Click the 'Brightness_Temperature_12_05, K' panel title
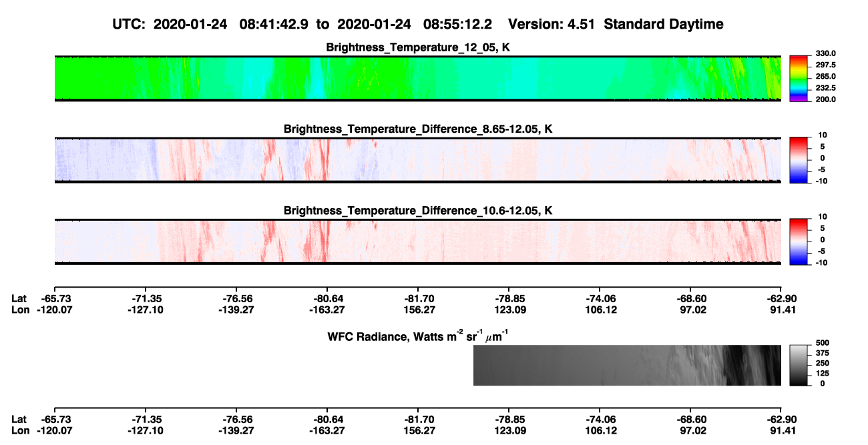 (x=418, y=47)
